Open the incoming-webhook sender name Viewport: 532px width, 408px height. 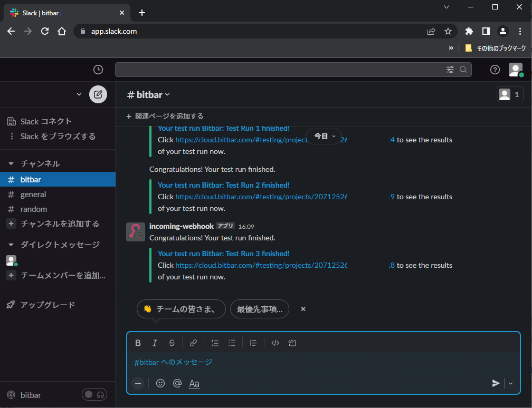click(182, 226)
